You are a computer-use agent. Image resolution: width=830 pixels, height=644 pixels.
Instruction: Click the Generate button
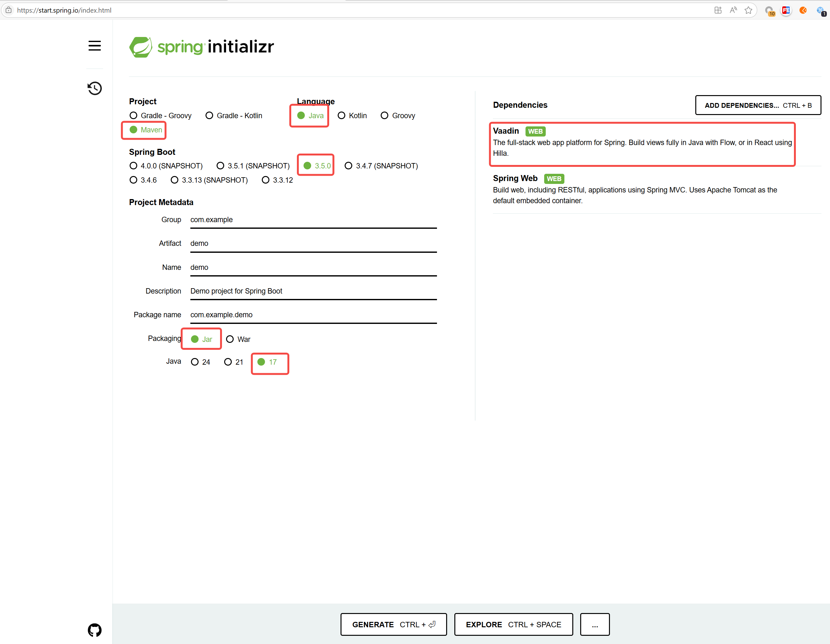tap(393, 624)
